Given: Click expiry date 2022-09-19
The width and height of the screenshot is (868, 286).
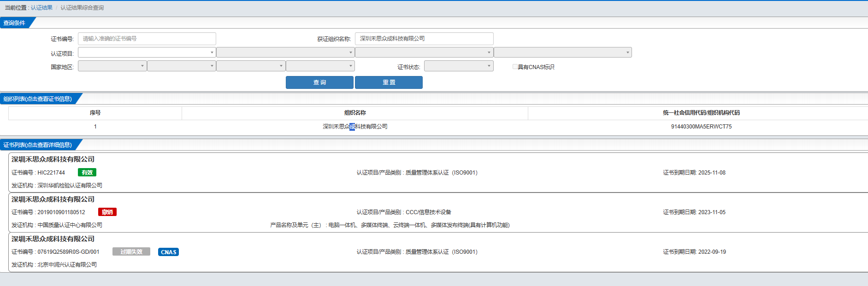Looking at the screenshot, I should point(712,252).
